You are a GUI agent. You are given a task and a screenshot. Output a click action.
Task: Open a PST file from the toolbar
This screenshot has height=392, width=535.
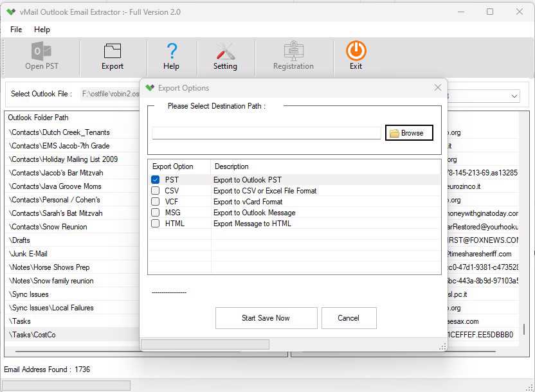point(42,57)
